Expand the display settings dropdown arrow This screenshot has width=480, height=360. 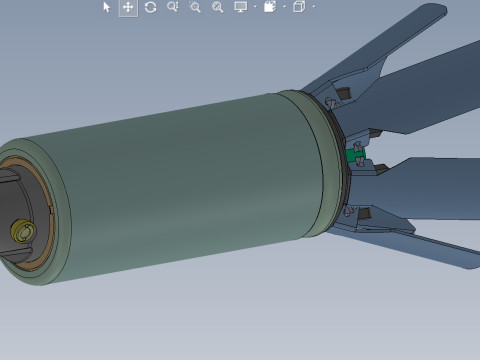tap(255, 7)
